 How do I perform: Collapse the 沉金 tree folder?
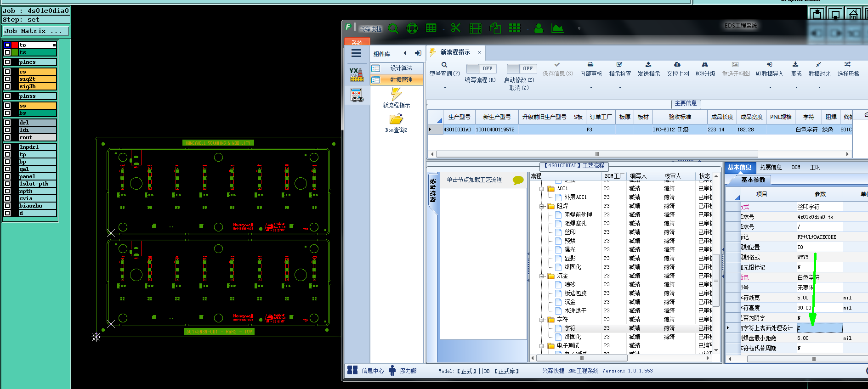click(542, 276)
